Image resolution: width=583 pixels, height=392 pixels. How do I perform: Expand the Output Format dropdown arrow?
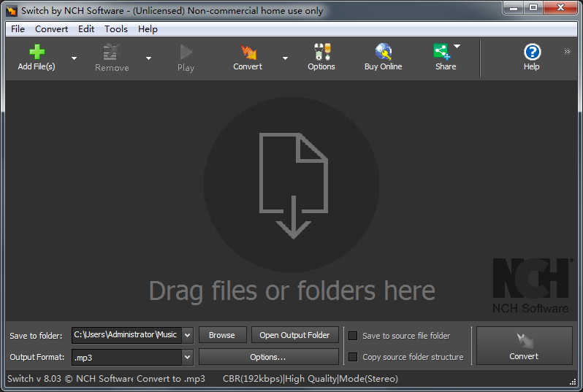click(187, 357)
